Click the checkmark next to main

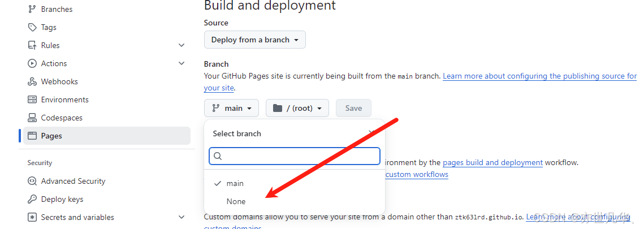click(x=218, y=183)
